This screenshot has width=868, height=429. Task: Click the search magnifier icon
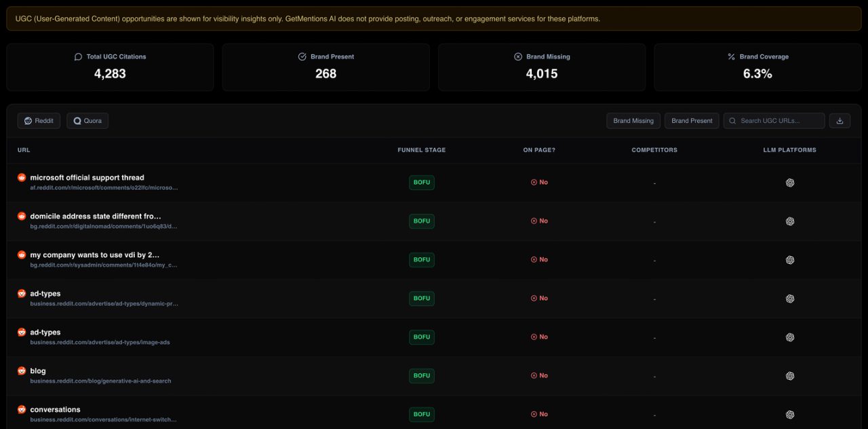(733, 121)
